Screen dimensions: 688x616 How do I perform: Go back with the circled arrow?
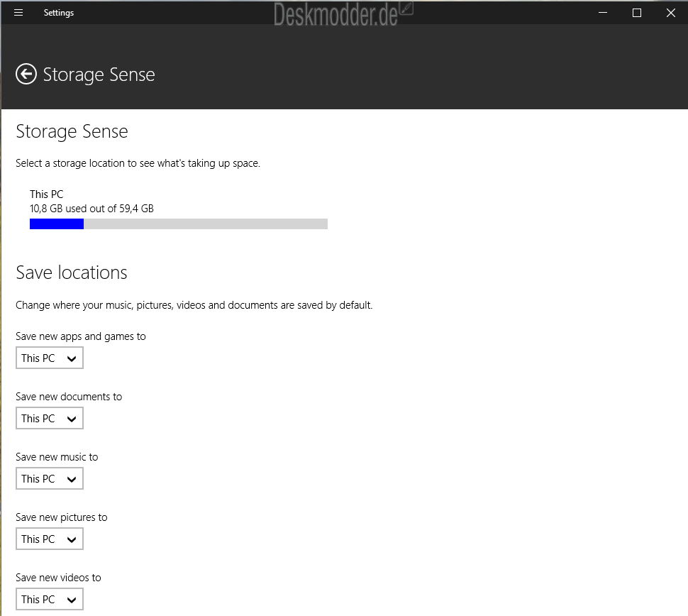(26, 74)
